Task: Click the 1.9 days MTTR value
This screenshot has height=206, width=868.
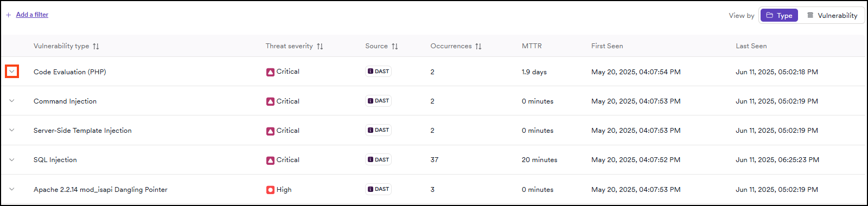Action: (x=534, y=72)
